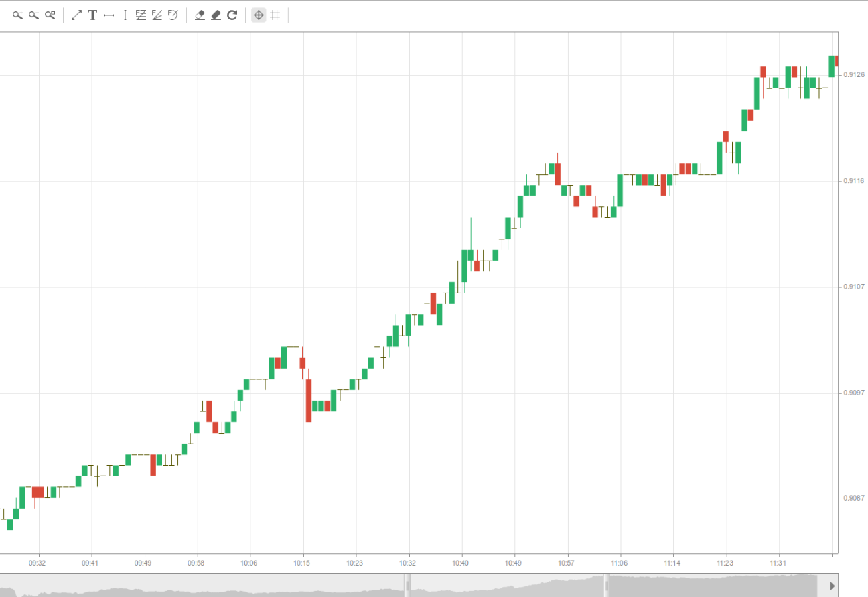868x597 pixels.
Task: Click the 0.9116 price axis label
Action: (x=853, y=181)
